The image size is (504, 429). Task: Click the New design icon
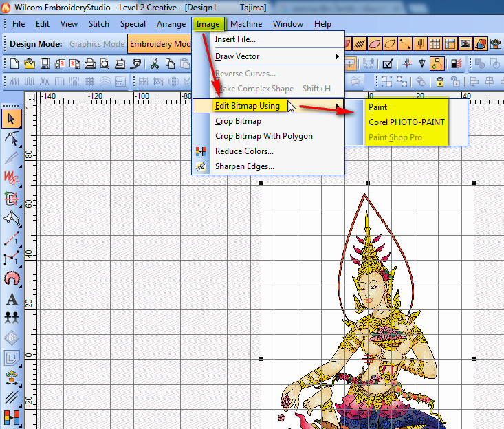[14, 64]
